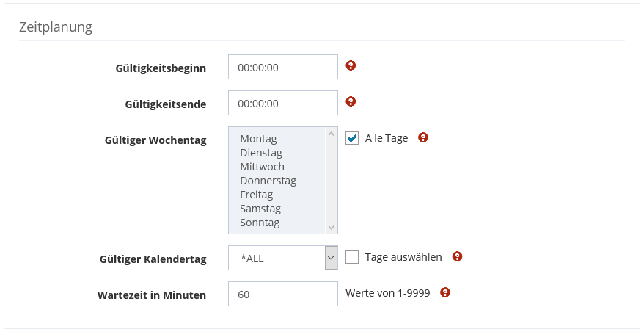Click help icon next to Gültigkeitsbeginn
Screen dimensions: 644x332
[x=351, y=66]
